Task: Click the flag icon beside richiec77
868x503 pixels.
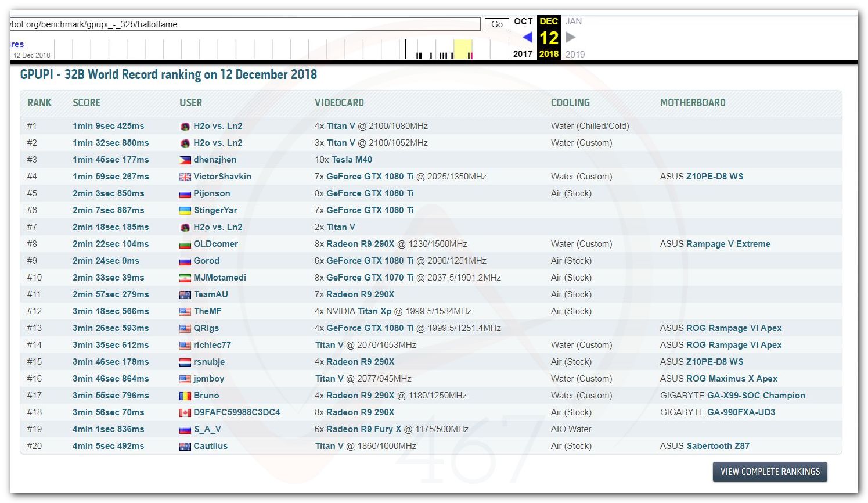Action: (x=185, y=345)
